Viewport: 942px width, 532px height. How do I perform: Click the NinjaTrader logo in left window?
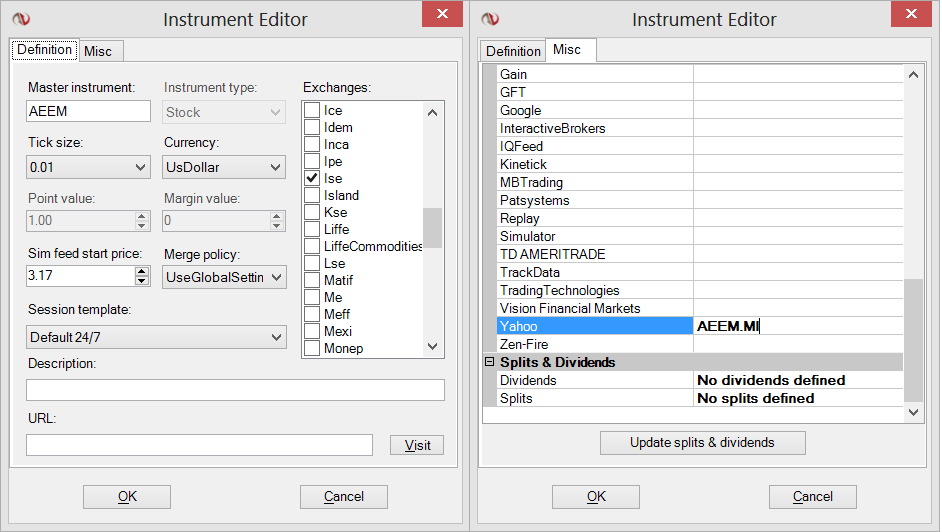pyautogui.click(x=21, y=20)
